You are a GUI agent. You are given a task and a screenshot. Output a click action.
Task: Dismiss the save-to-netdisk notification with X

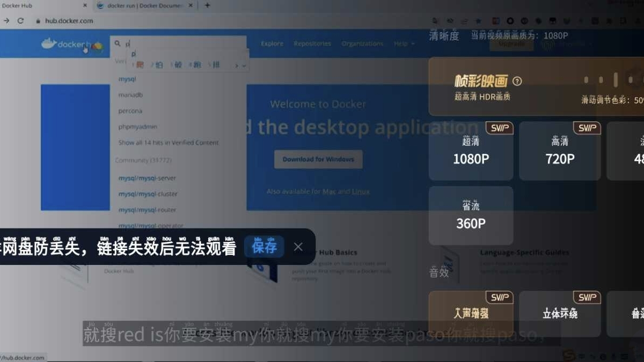point(298,247)
